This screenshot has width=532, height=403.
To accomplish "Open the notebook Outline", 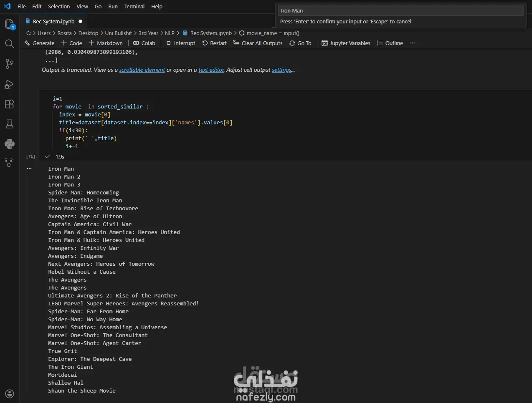I will [x=390, y=43].
